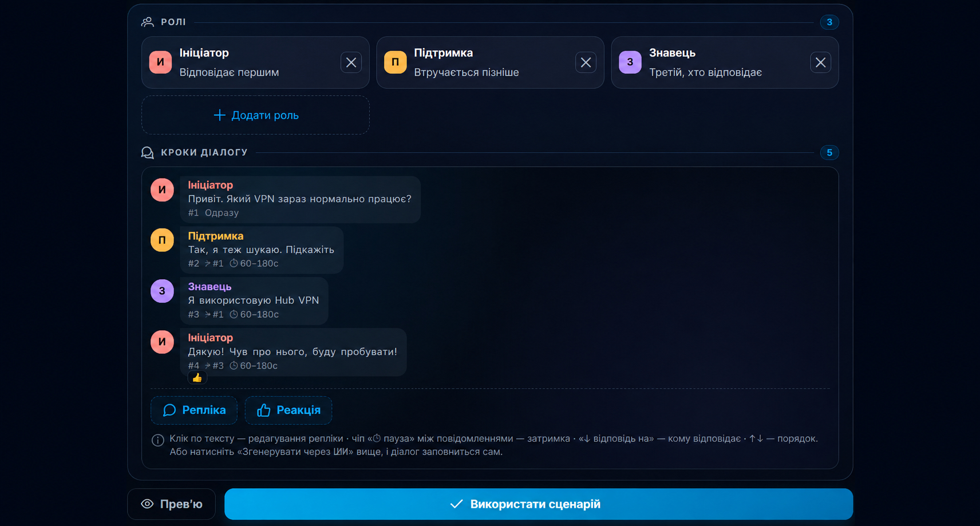
Task: Edit the text «Так, я теж шукаю. Підкажіть»
Action: tap(261, 250)
